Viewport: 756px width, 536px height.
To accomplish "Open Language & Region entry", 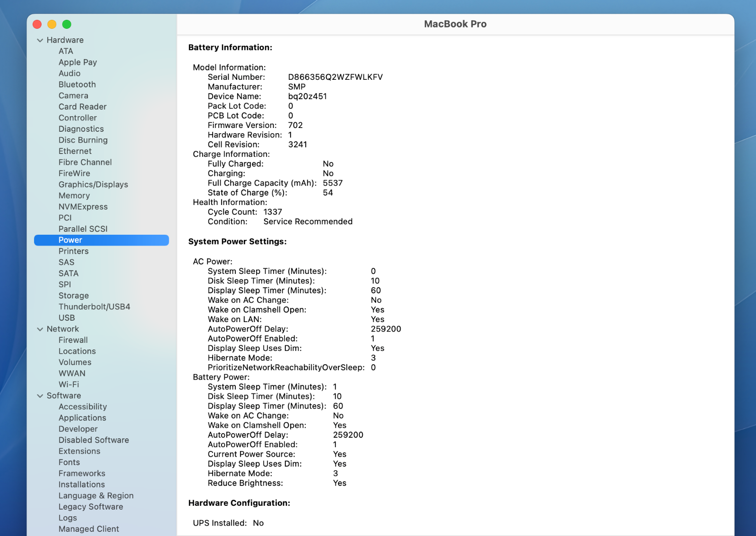I will [x=96, y=495].
